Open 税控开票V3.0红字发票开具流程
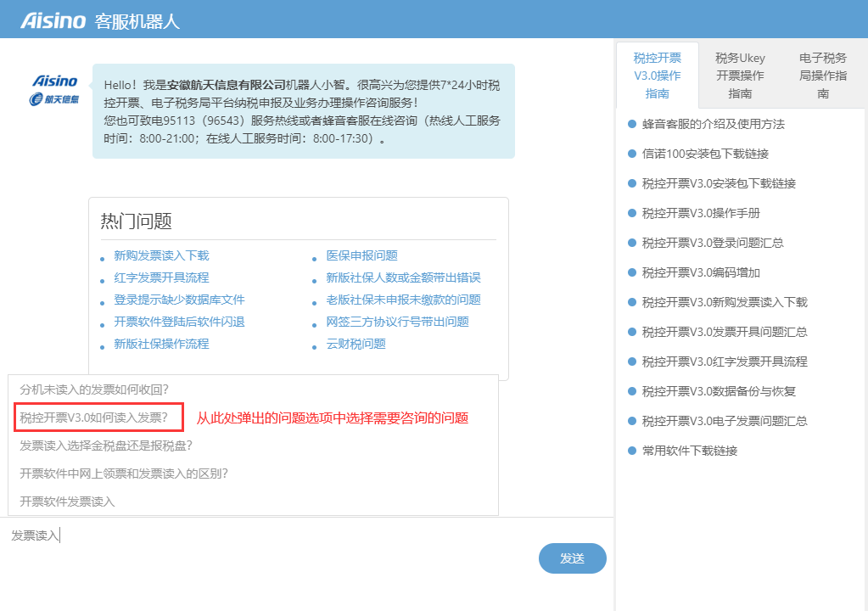The width and height of the screenshot is (868, 611). (725, 362)
